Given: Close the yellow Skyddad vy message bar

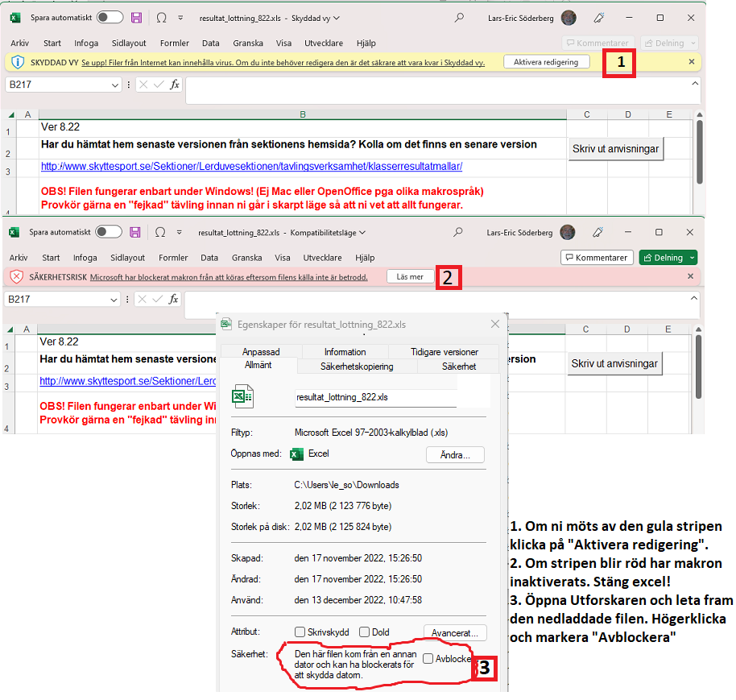Looking at the screenshot, I should [691, 62].
